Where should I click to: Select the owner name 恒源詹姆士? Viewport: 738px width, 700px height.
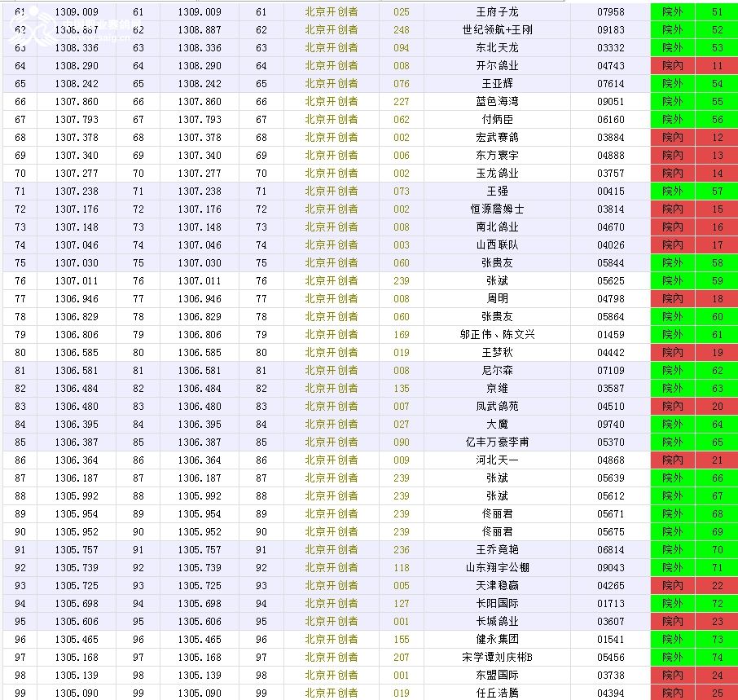click(x=497, y=209)
